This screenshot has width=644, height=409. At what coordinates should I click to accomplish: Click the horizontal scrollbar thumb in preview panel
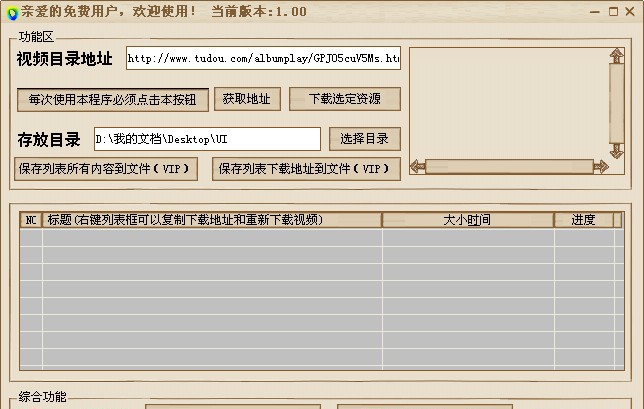tap(509, 167)
